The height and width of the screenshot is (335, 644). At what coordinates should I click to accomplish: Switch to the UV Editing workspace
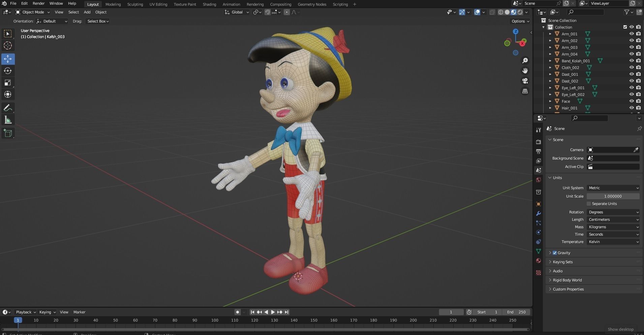[158, 4]
